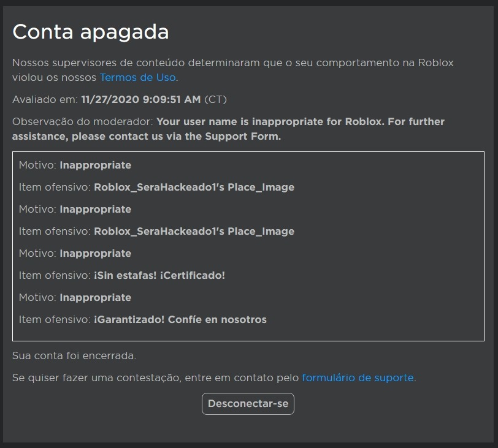Click the date 11/27/2020 9:09:51 AM
Screen dimensions: 498x448
(141, 99)
